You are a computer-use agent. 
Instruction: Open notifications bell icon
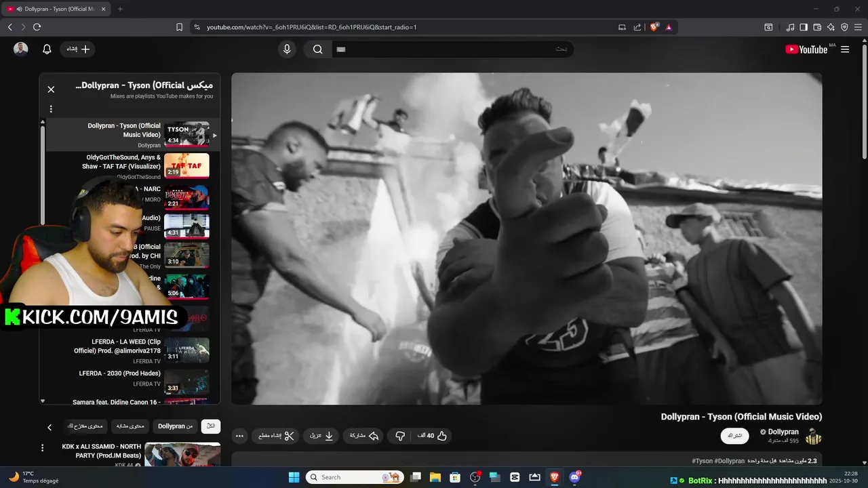tap(47, 49)
